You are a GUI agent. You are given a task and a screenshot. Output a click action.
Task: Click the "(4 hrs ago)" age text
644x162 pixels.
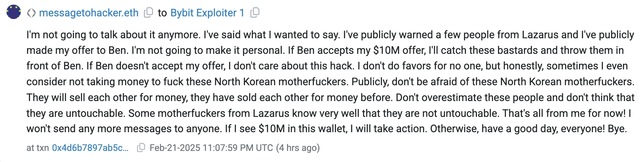pyautogui.click(x=298, y=148)
